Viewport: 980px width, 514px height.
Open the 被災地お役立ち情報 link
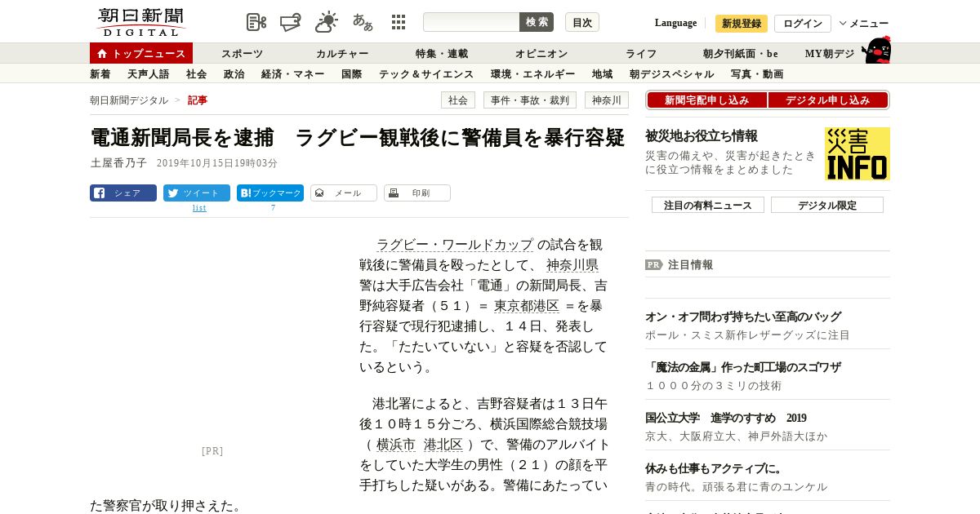pos(702,136)
